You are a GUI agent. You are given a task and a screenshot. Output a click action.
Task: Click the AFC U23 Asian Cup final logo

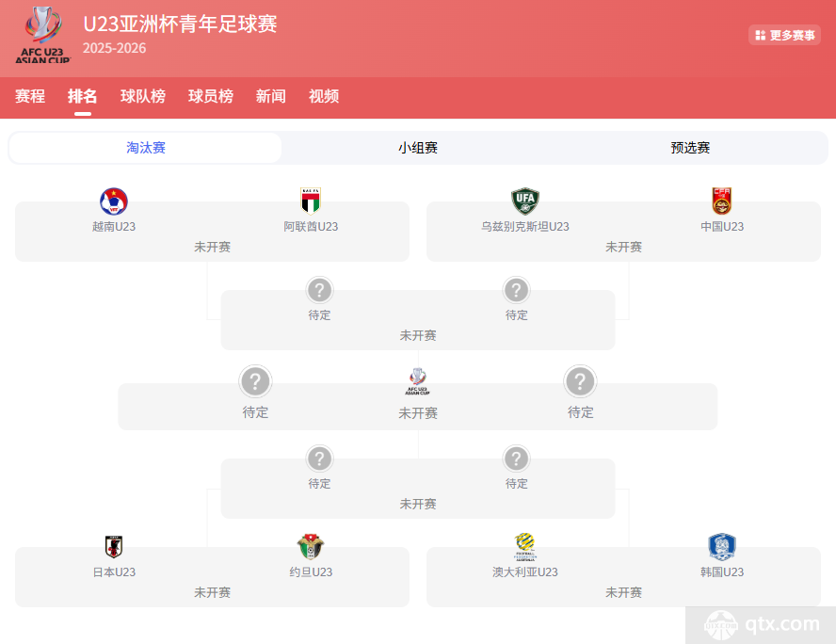coord(417,382)
